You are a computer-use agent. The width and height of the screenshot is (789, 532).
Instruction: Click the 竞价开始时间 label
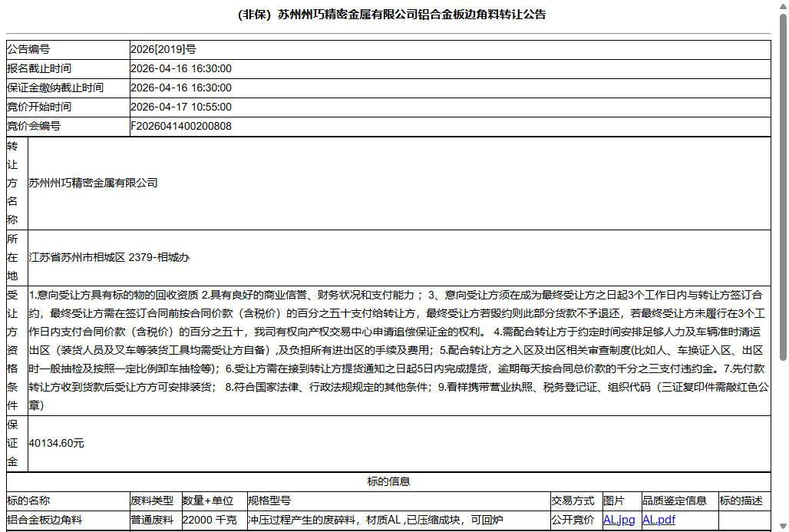coord(39,107)
